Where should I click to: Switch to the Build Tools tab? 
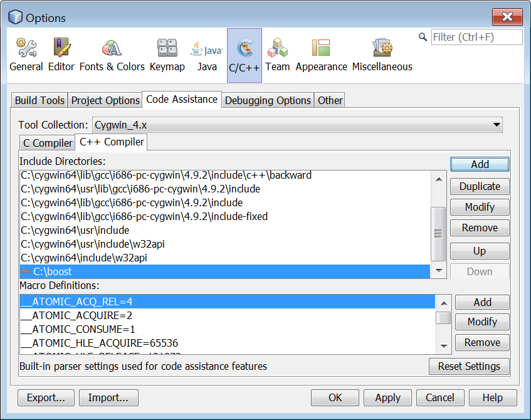pos(39,100)
